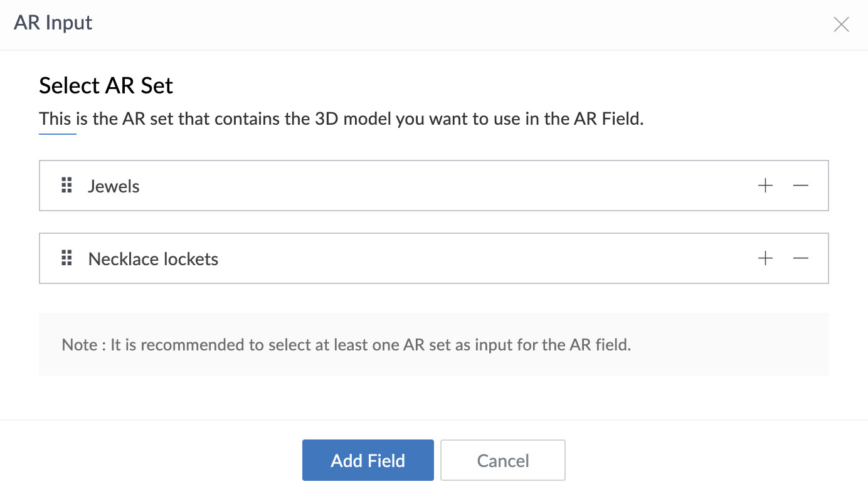The height and width of the screenshot is (494, 868).
Task: Select the Jewels label text
Action: pos(114,186)
